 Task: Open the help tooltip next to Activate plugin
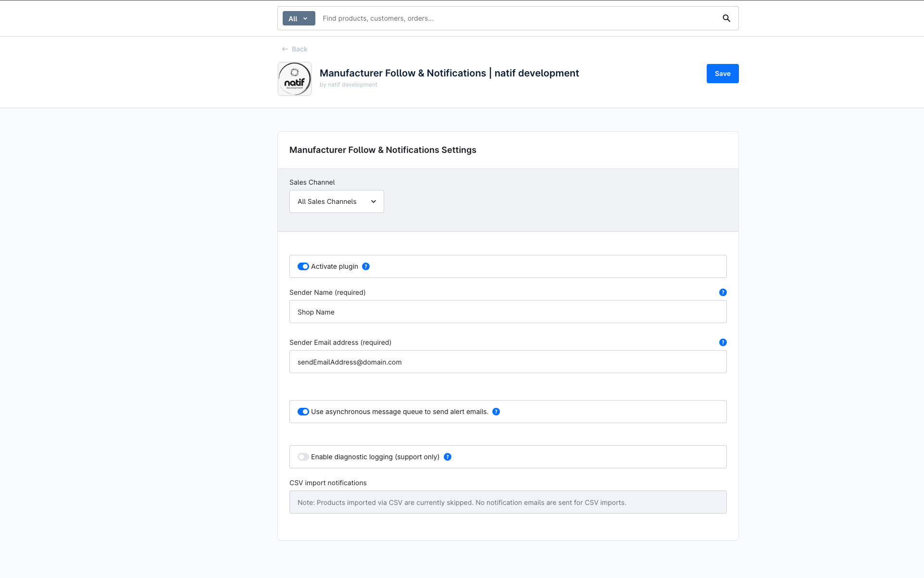[x=366, y=266]
